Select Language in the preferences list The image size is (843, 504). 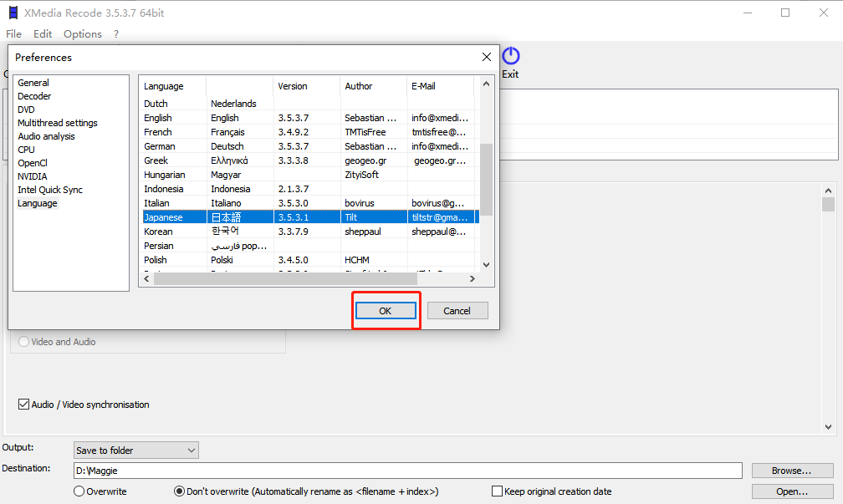37,203
